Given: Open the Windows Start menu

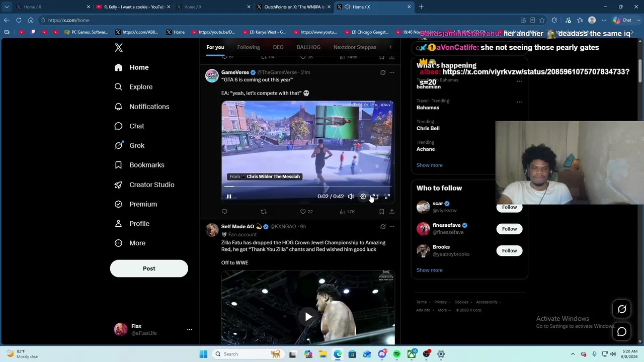Looking at the screenshot, I should pyautogui.click(x=203, y=354).
